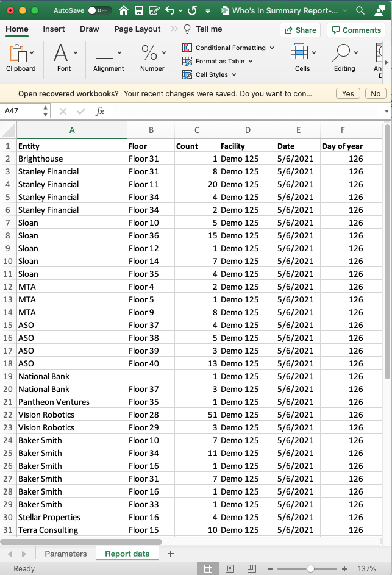Viewport: 392px width, 575px height.
Task: Open the Number format group
Action: [x=152, y=57]
